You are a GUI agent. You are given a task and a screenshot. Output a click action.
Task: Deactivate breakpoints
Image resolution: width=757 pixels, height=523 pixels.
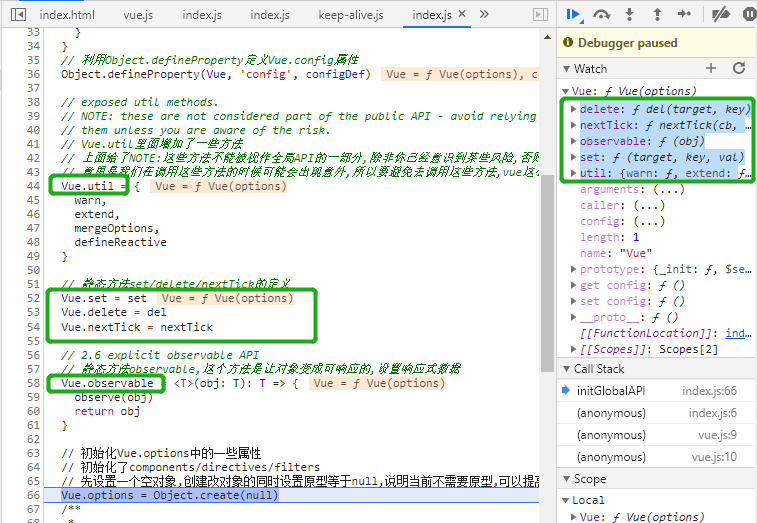(x=721, y=14)
